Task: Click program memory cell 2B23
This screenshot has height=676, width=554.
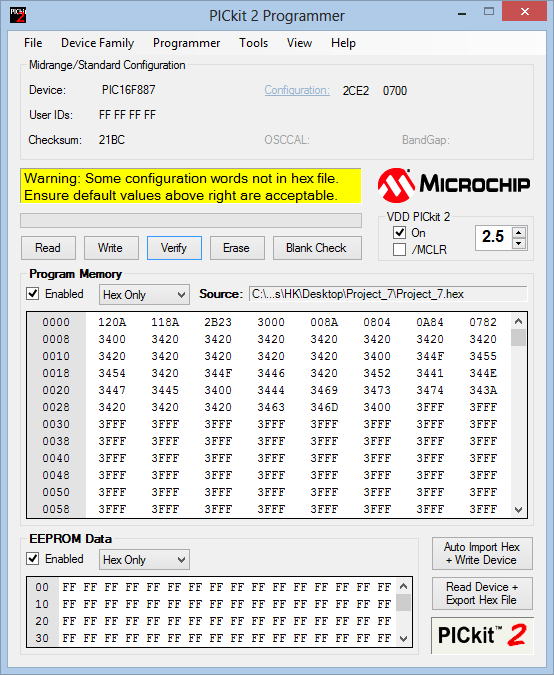Action: [x=218, y=322]
